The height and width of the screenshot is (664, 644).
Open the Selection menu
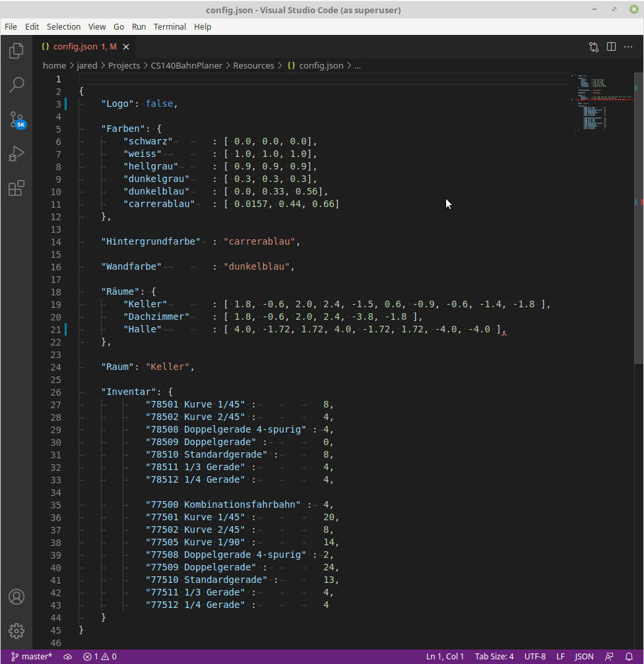tap(63, 27)
